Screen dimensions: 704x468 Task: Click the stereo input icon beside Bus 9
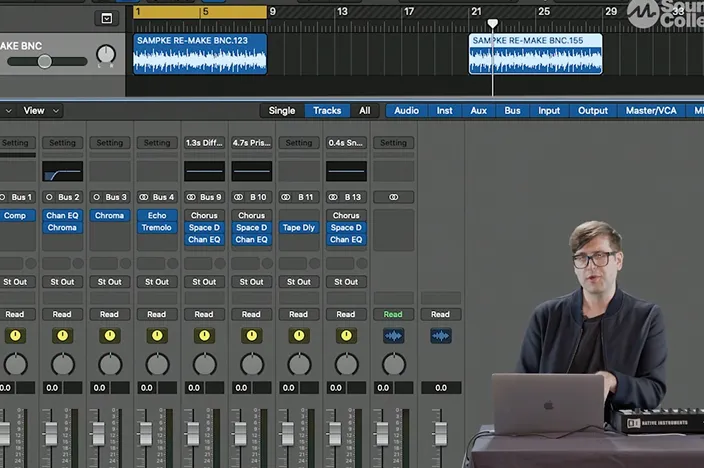point(191,197)
